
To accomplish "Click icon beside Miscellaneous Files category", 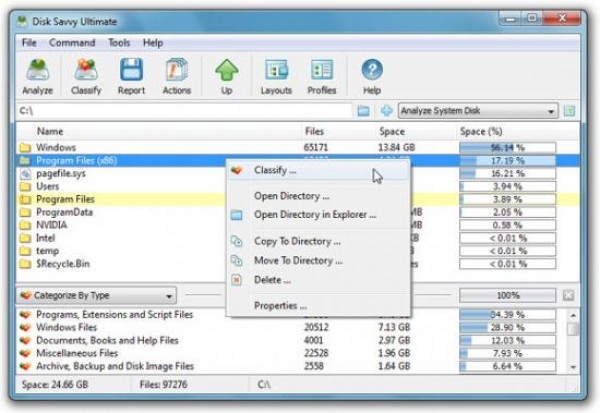I will tap(25, 353).
